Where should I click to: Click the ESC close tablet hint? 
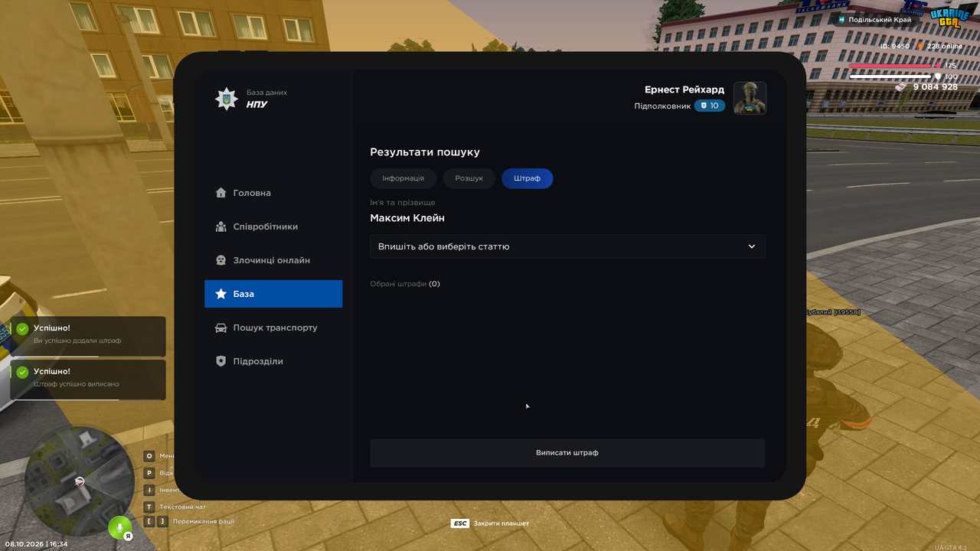tap(490, 523)
